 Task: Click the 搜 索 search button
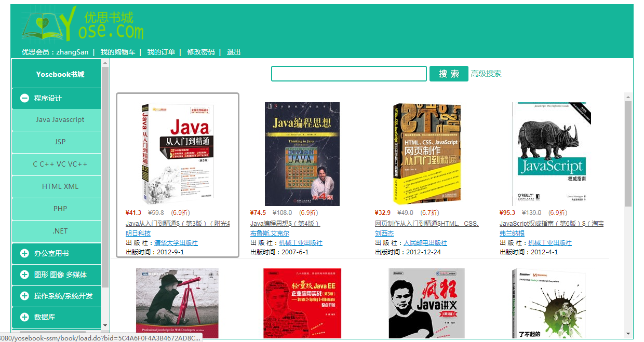pyautogui.click(x=449, y=74)
